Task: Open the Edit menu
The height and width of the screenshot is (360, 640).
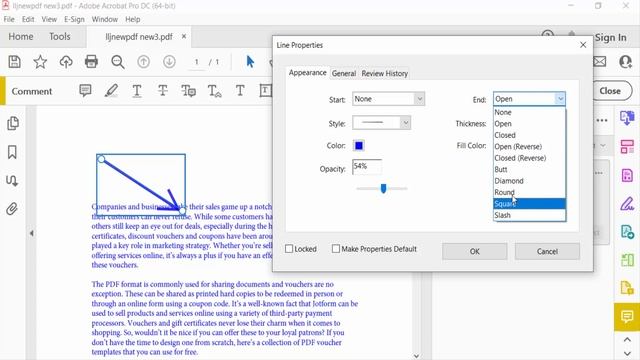Action: tap(28, 19)
